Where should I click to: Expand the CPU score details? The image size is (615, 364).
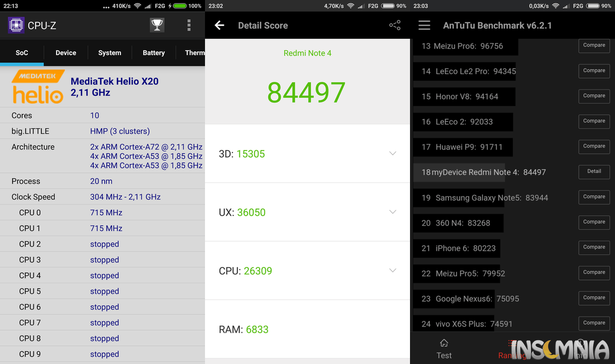[x=393, y=270]
